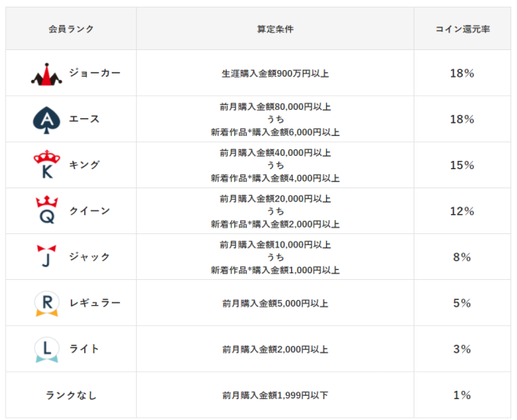Viewport: 517px width, 420px height.
Task: Click the Queen crown Q icon
Action: click(x=47, y=210)
